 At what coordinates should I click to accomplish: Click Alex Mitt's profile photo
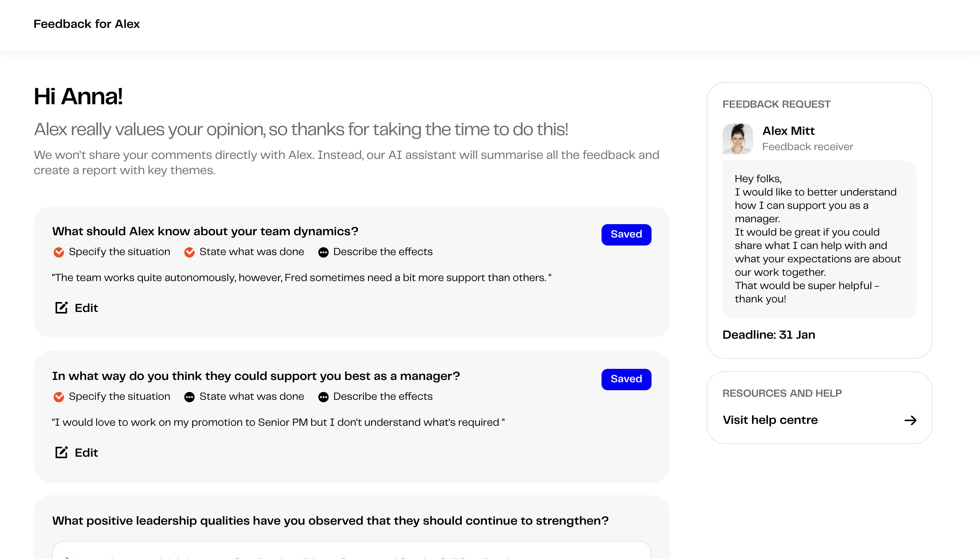point(737,139)
